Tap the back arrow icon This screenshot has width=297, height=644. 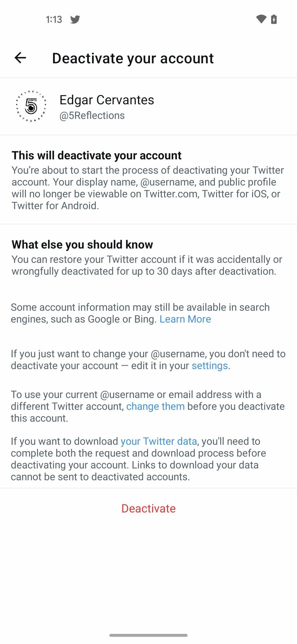tap(20, 58)
